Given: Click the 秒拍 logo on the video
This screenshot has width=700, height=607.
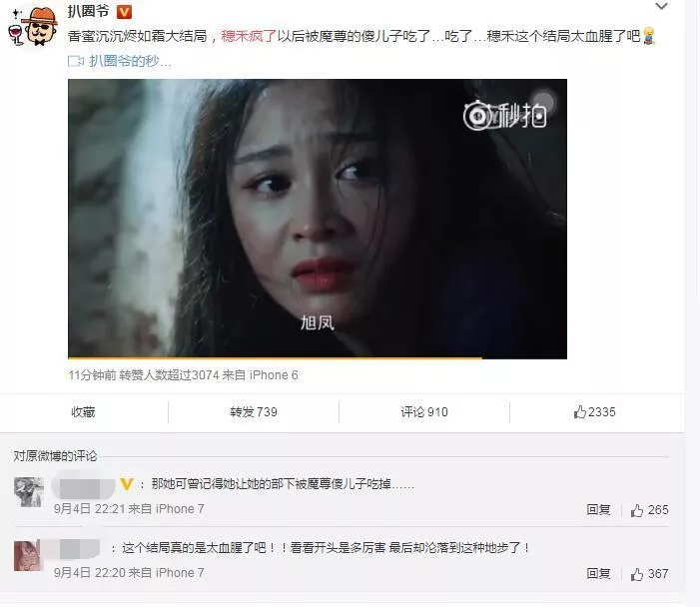Looking at the screenshot, I should tap(505, 115).
